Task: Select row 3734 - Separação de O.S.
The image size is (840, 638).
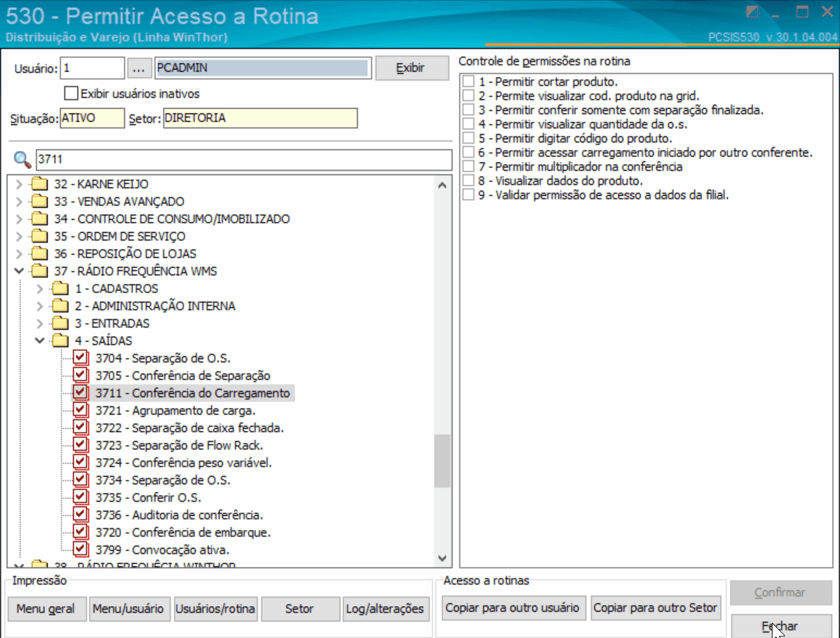Action: (163, 480)
